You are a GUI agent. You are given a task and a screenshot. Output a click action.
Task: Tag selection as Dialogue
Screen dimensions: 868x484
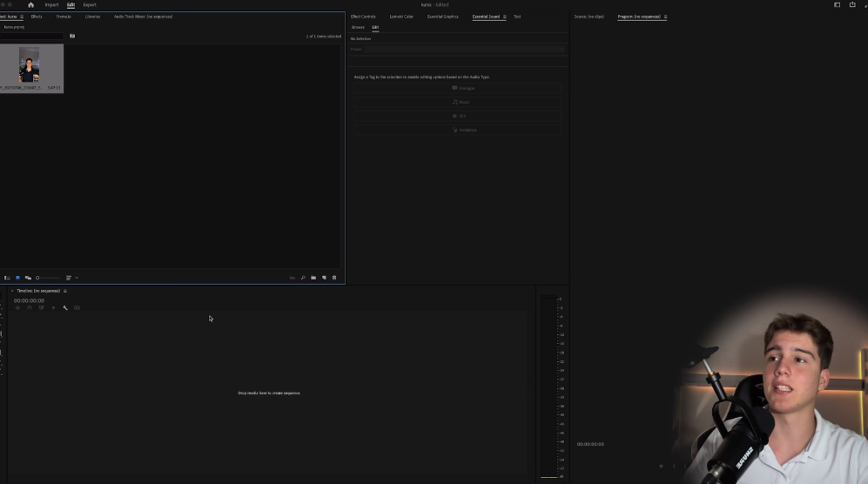[457, 88]
